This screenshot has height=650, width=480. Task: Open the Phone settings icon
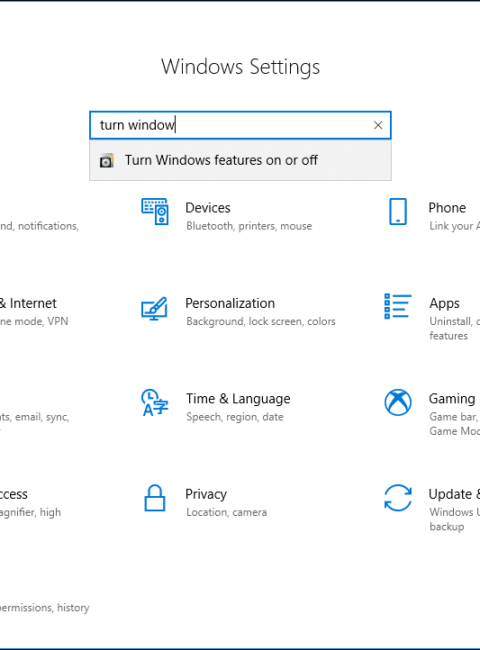(398, 212)
